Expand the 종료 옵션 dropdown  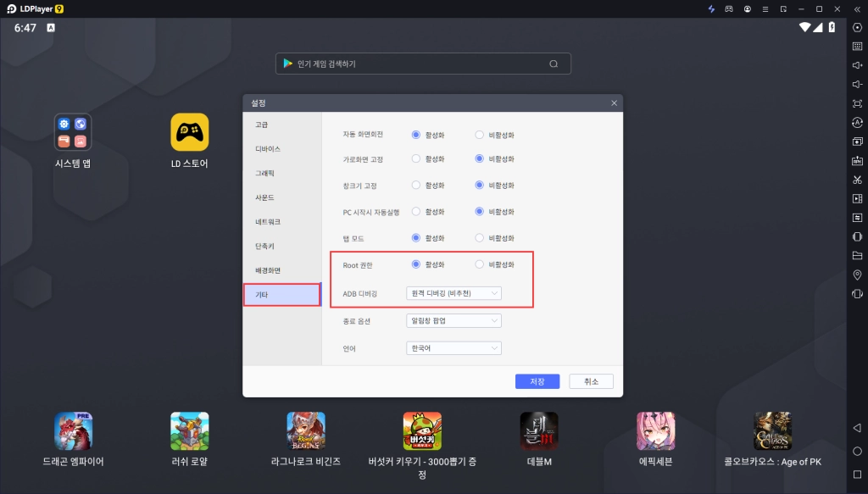click(453, 321)
